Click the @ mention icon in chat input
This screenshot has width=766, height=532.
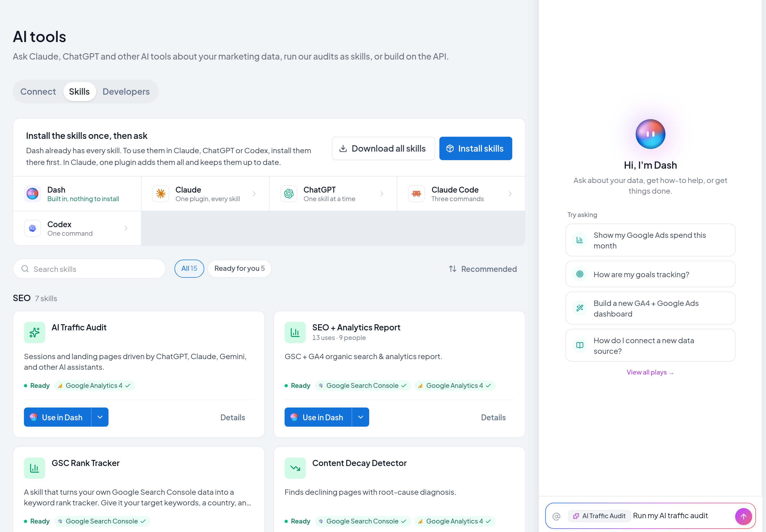(556, 516)
